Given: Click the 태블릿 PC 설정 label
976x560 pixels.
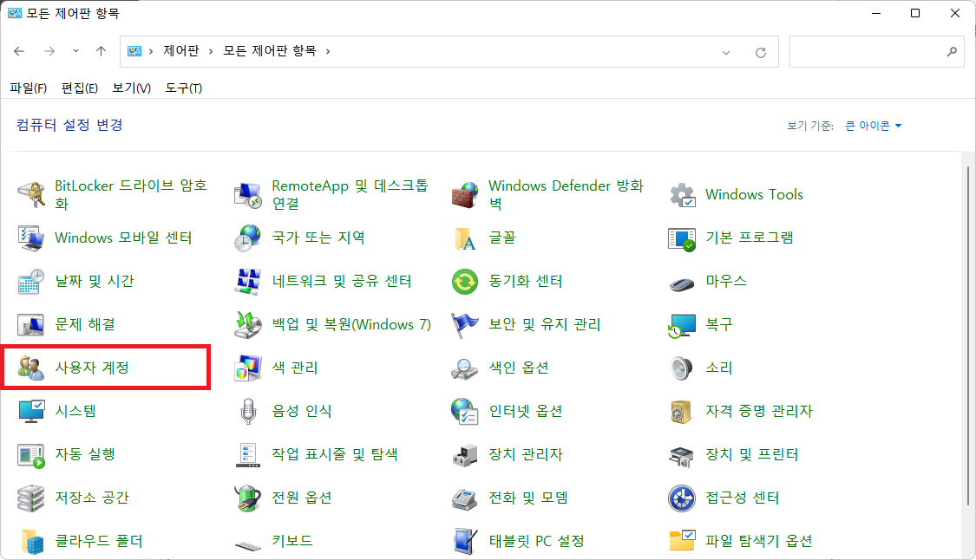Looking at the screenshot, I should pyautogui.click(x=536, y=541).
